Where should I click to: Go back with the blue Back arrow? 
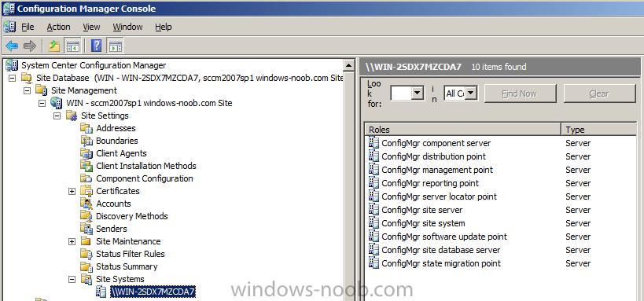click(x=12, y=46)
